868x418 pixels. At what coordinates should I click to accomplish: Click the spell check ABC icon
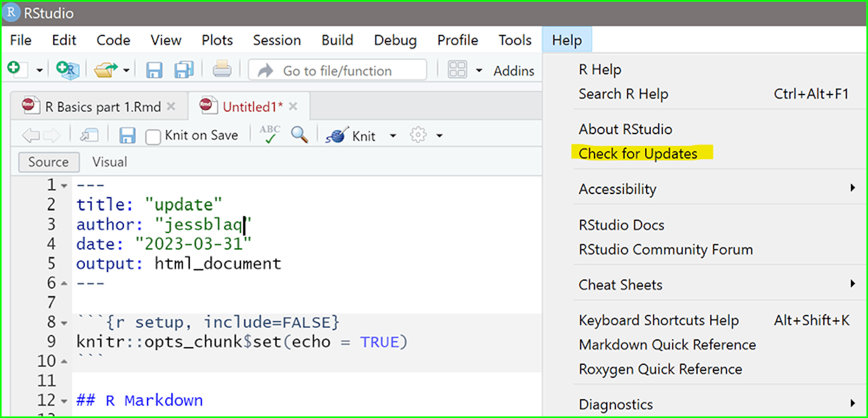click(270, 135)
